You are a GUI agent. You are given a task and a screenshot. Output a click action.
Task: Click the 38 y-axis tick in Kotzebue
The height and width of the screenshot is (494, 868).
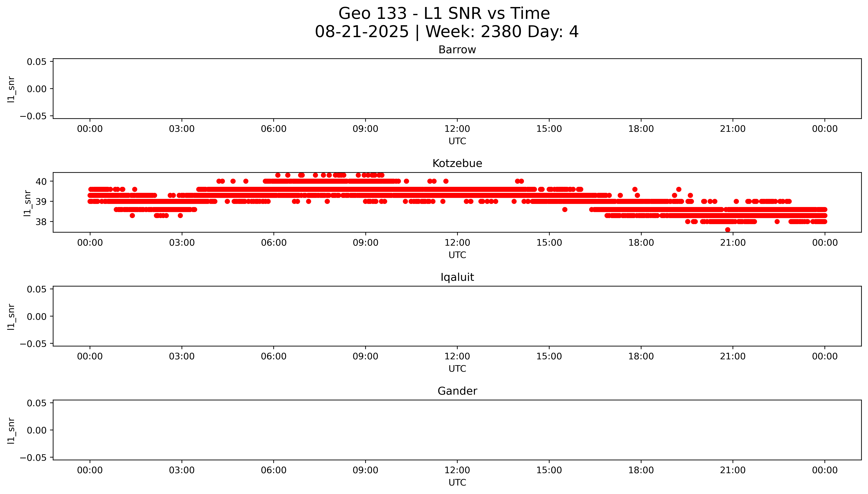click(x=41, y=222)
